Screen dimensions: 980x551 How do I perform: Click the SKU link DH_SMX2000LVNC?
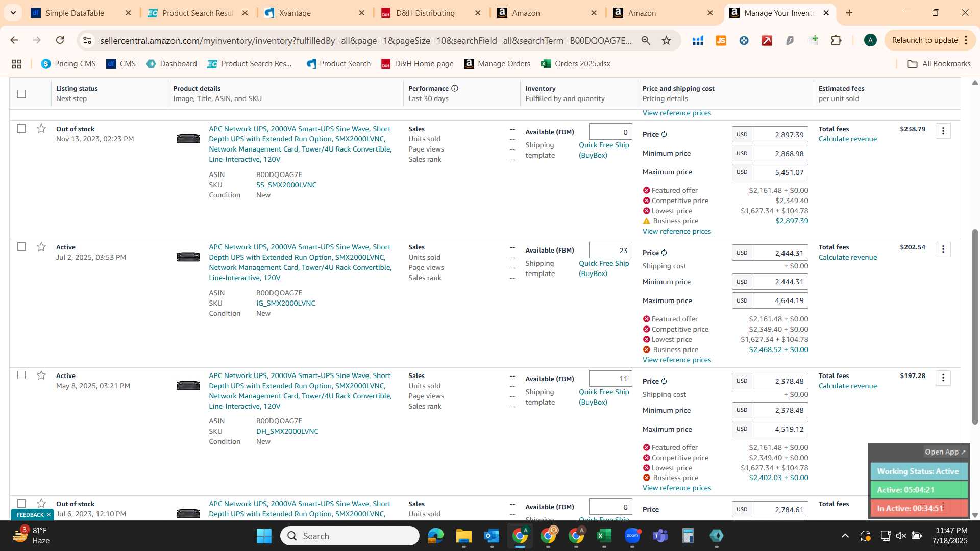tap(287, 432)
